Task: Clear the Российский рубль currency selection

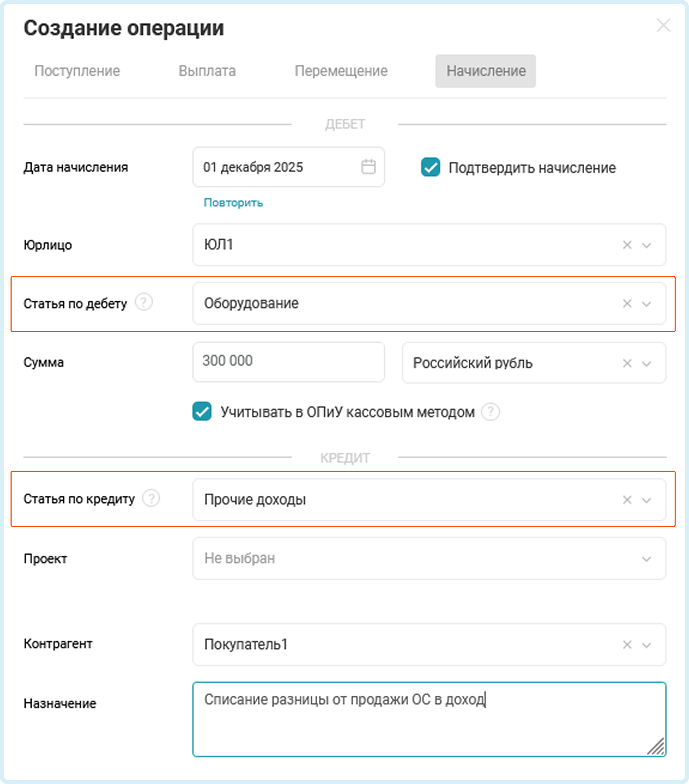Action: [x=627, y=363]
